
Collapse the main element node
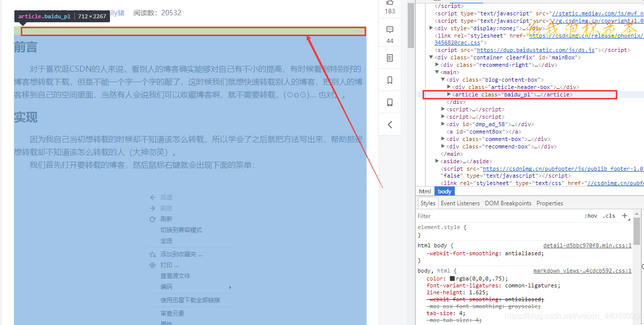437,72
